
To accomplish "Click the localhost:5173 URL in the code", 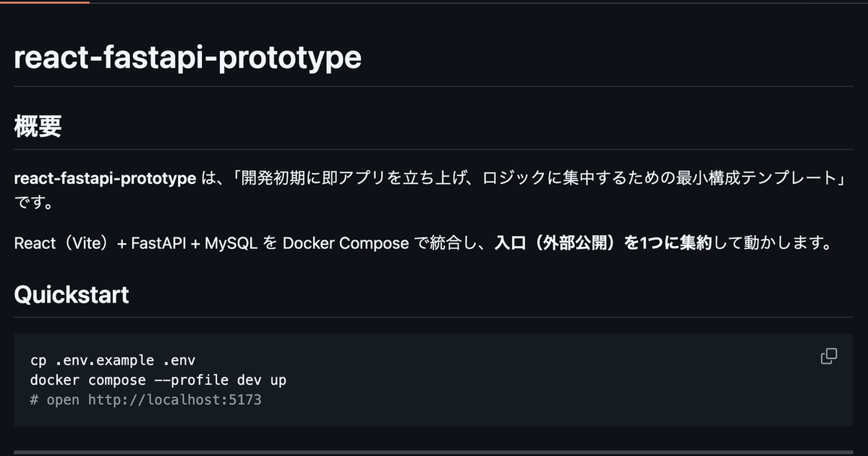I will (174, 399).
